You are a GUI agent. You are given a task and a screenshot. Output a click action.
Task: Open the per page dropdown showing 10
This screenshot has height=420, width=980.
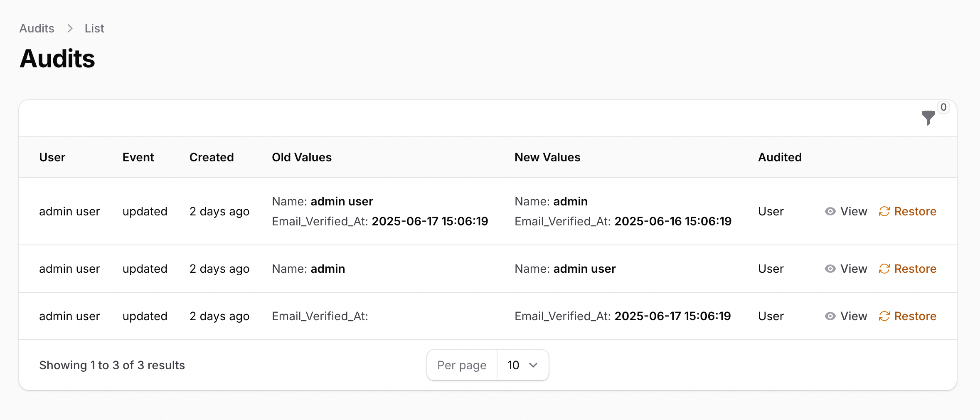click(x=522, y=365)
